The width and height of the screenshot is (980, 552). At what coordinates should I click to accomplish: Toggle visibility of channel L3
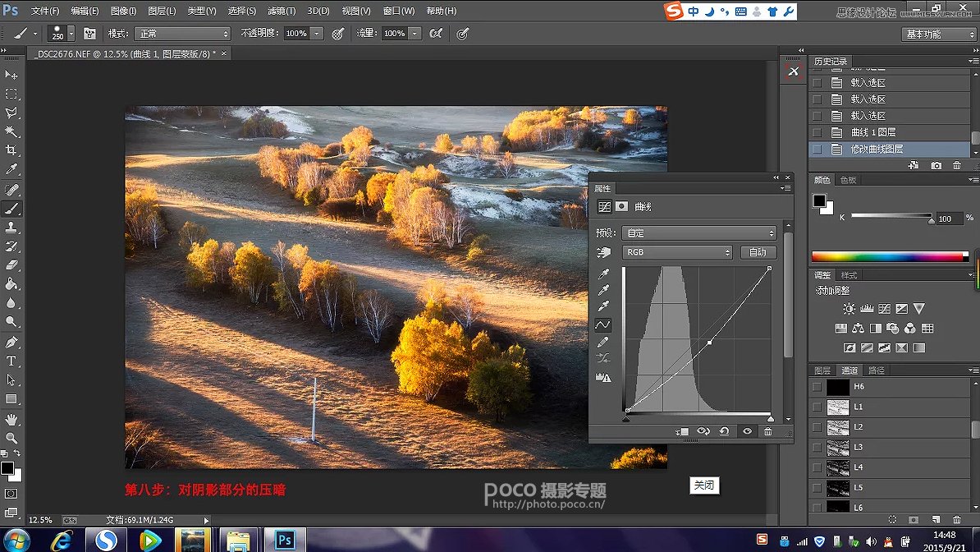pos(817,447)
